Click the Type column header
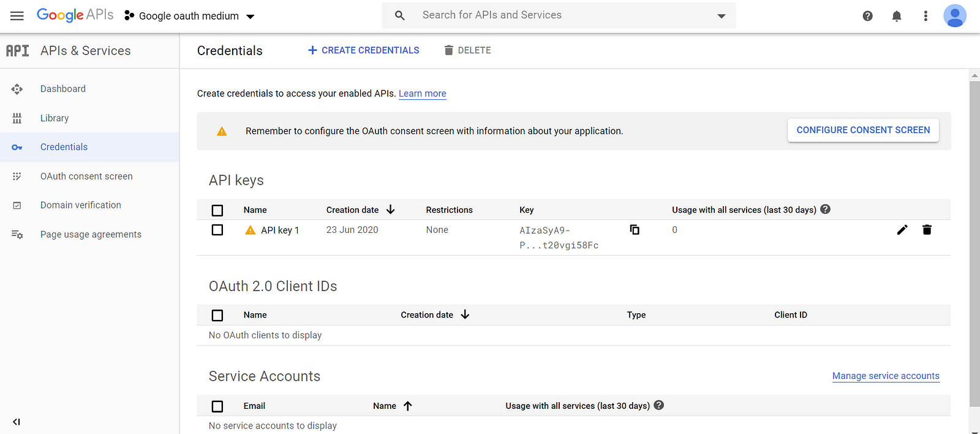 pyautogui.click(x=636, y=315)
